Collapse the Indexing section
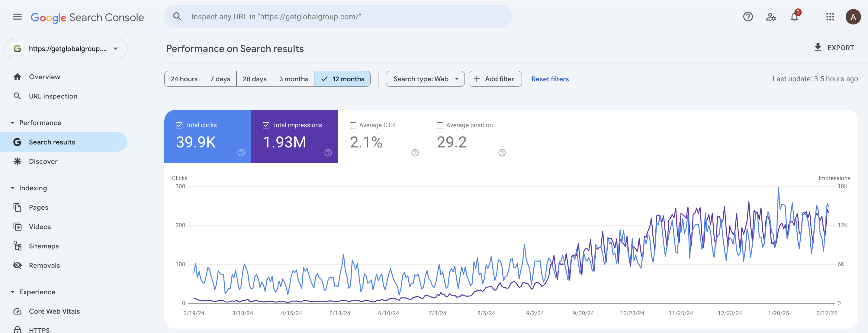Screen dimensions: 868x333 pos(13,188)
